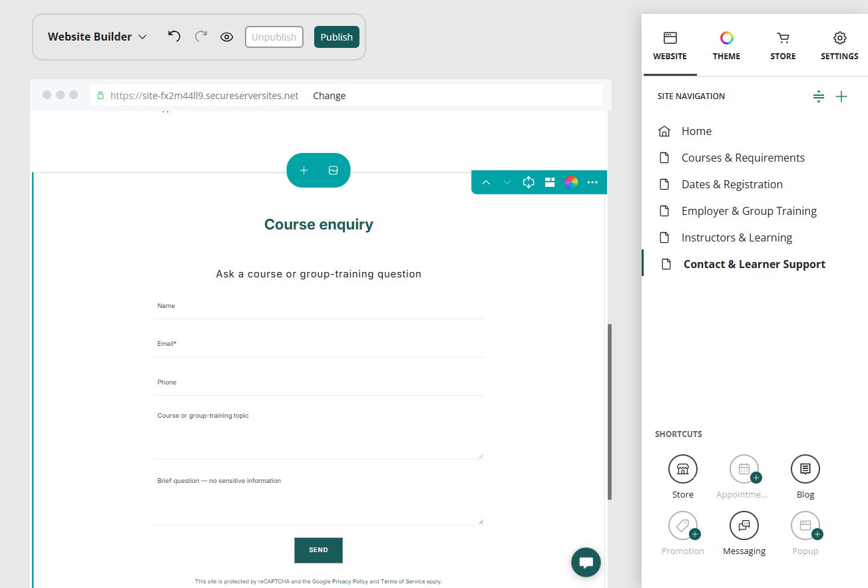Add a new section with plus
Viewport: 868px width, 588px height.
click(304, 170)
